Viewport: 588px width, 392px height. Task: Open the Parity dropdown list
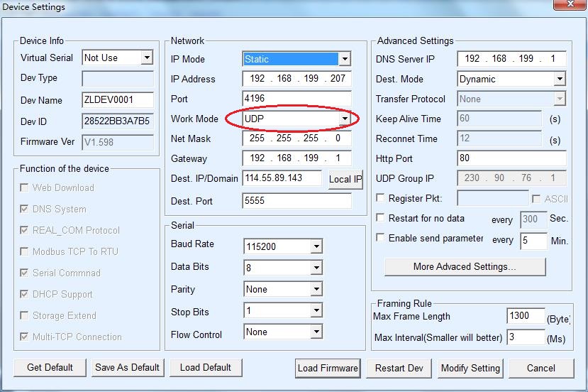[x=316, y=290]
